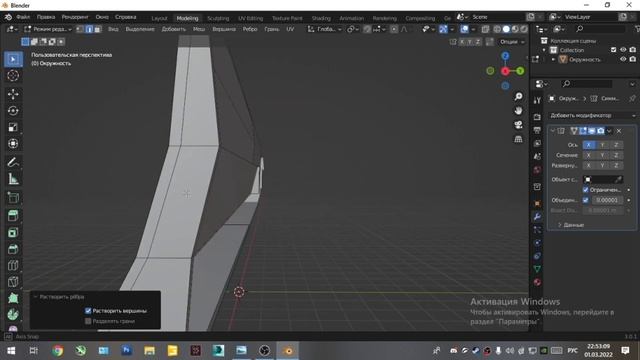The image size is (640, 360).
Task: Enable solid viewport shading
Action: [x=506, y=29]
